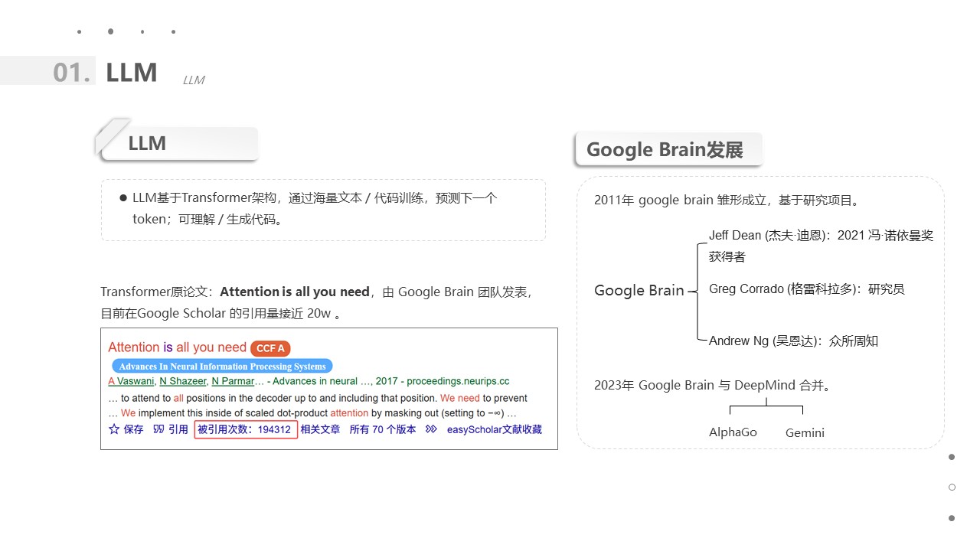Open the 'Attention is all you need' title link
Viewport: 980px width, 551px height.
[x=177, y=347]
